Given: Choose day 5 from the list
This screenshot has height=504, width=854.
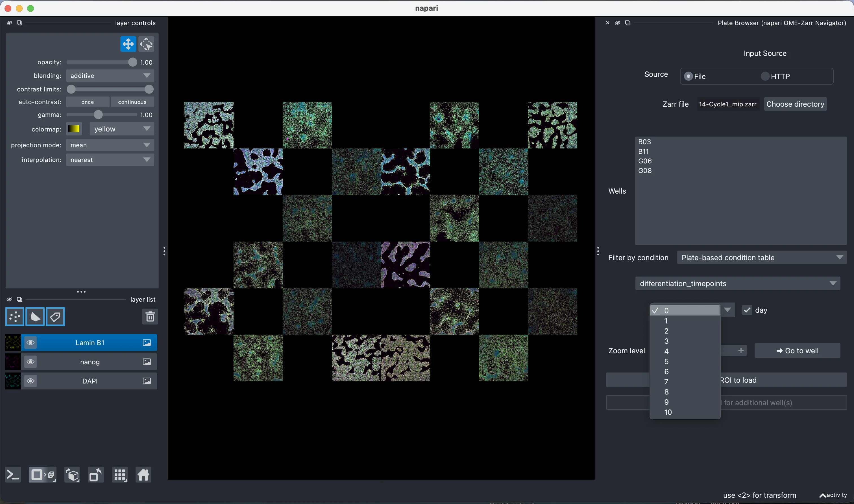Looking at the screenshot, I should pos(685,361).
